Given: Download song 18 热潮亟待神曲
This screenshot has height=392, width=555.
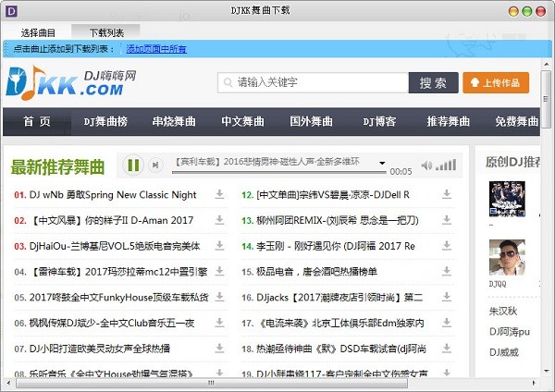Looking at the screenshot, I should click(447, 349).
